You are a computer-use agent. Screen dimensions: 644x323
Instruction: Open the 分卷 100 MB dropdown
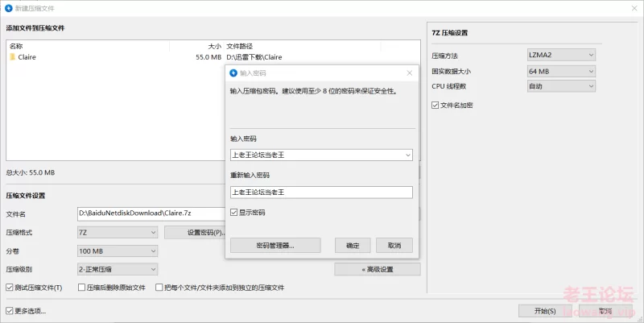tap(118, 251)
